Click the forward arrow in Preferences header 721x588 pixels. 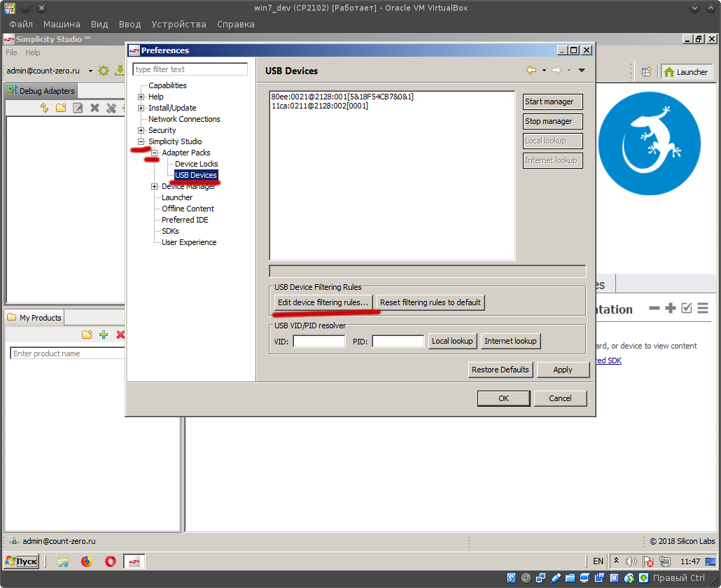(556, 70)
